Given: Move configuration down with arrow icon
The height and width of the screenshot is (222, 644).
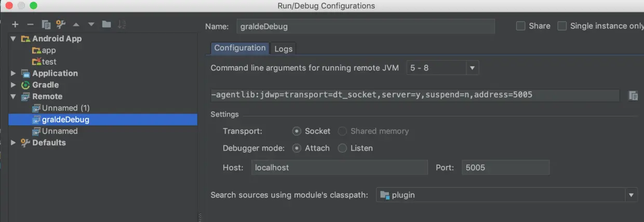Looking at the screenshot, I should point(91,24).
